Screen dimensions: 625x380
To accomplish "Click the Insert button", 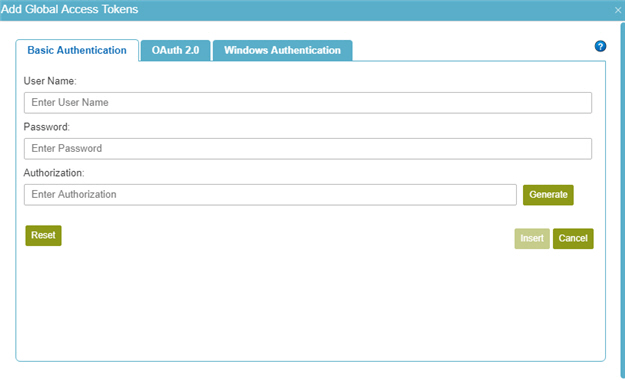I will [532, 238].
